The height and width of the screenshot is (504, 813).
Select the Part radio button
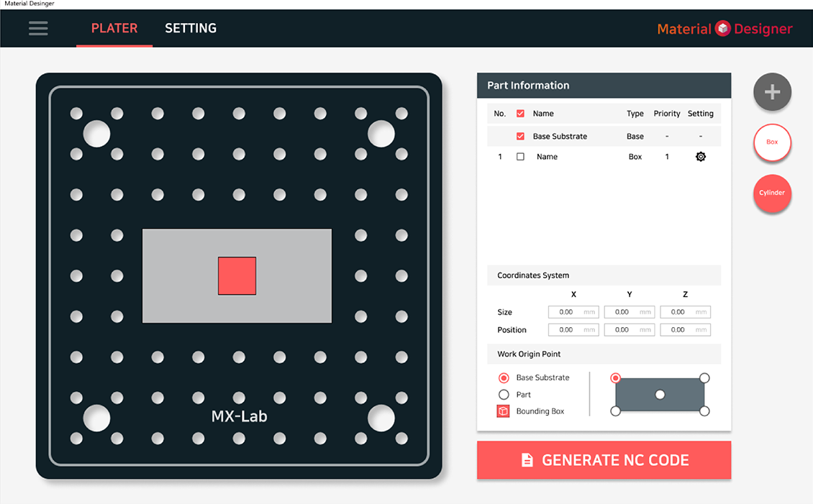504,393
